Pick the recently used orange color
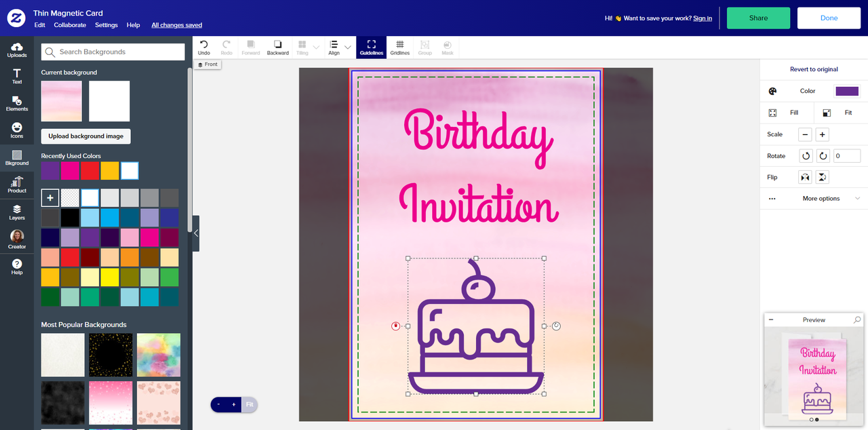868x430 pixels. pyautogui.click(x=110, y=171)
